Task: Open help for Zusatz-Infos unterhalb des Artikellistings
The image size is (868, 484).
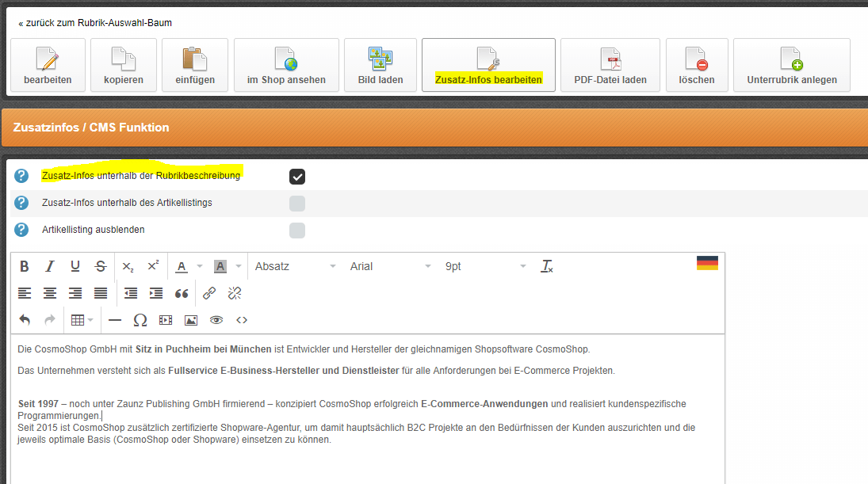Action: tap(21, 203)
